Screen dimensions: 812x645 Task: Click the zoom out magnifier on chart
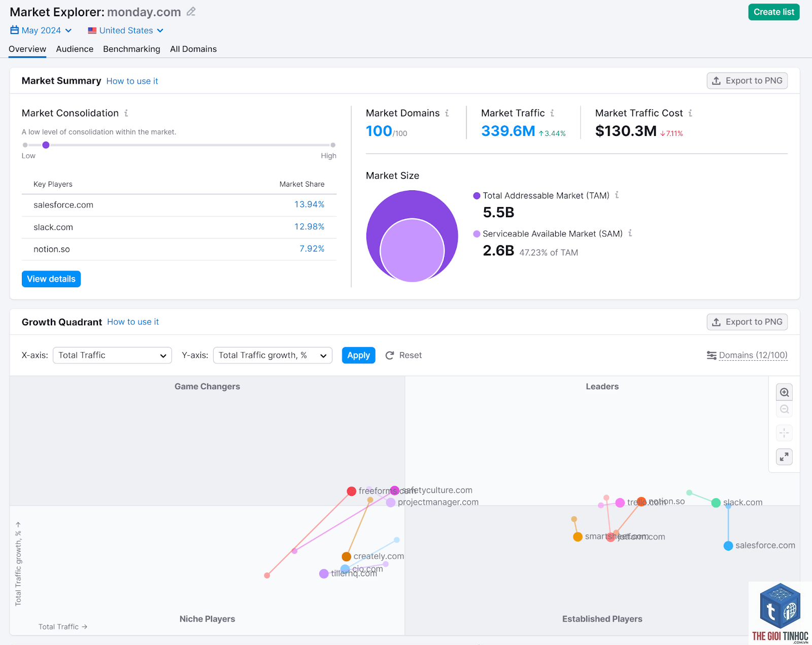coord(785,410)
